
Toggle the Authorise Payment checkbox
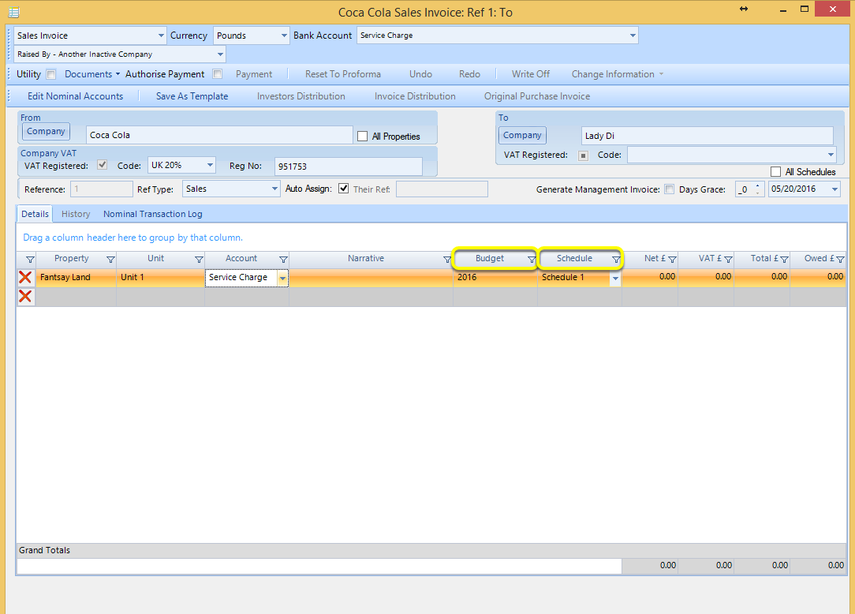click(217, 74)
